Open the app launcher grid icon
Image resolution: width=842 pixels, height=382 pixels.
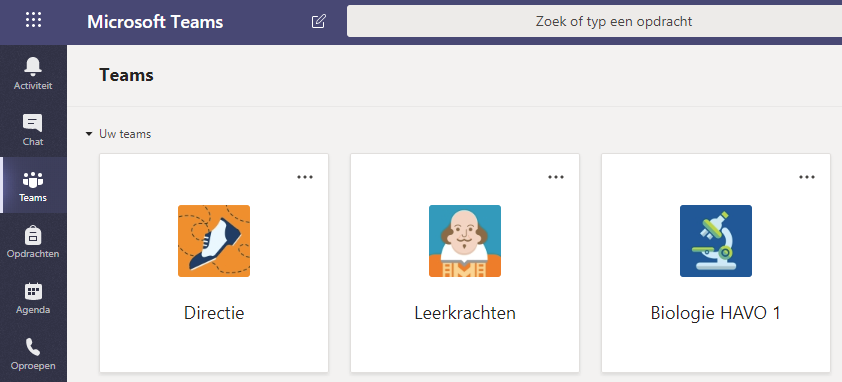point(33,20)
